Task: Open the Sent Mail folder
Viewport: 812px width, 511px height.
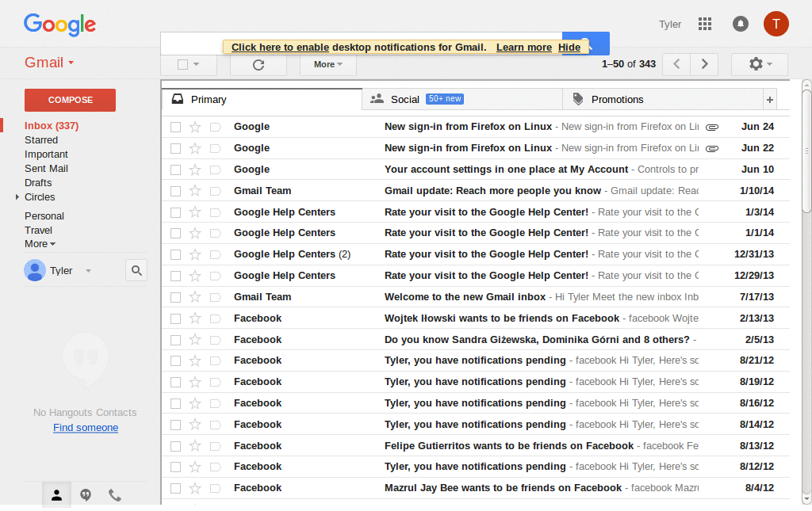Action: coord(46,169)
